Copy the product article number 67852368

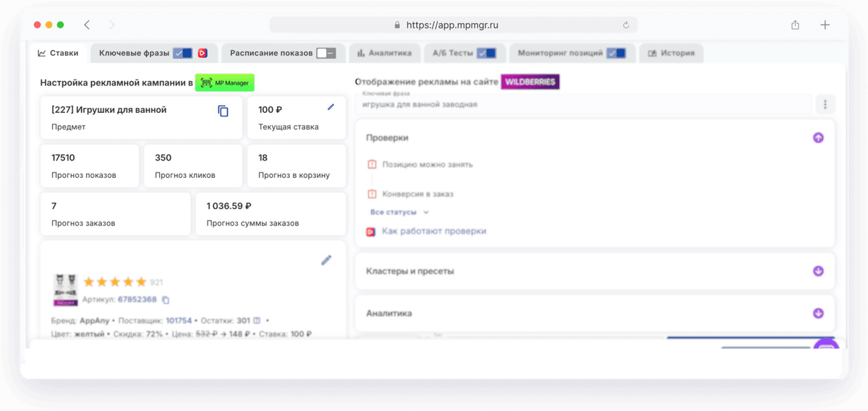[x=166, y=300]
